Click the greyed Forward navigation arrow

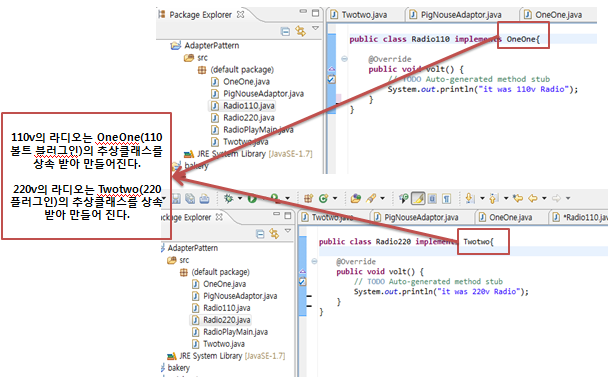(556, 199)
